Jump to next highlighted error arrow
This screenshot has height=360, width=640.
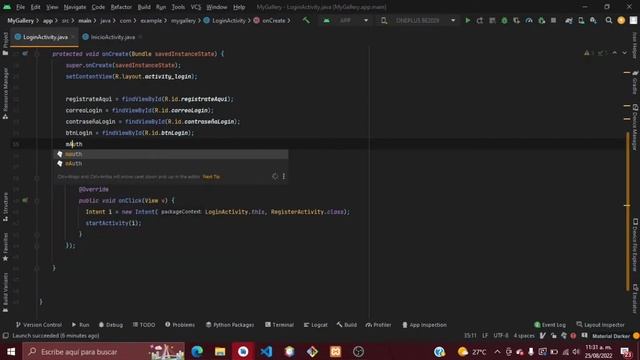(624, 53)
